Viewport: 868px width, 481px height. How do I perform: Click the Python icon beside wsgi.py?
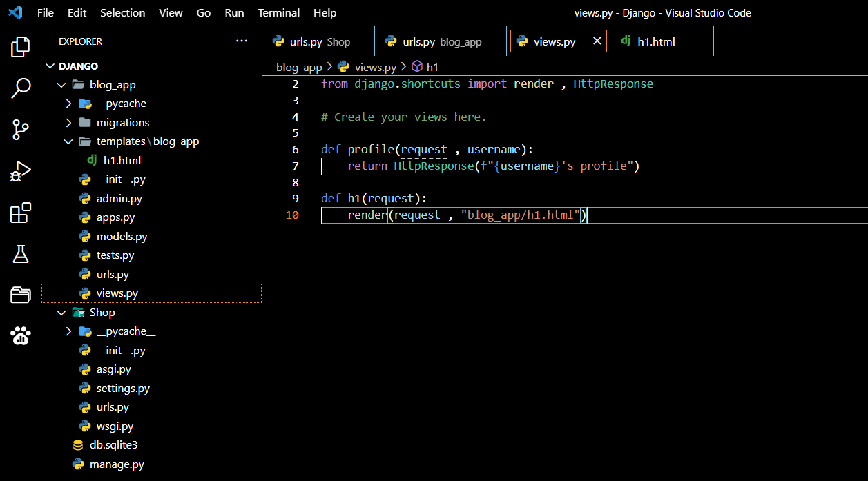(85, 426)
